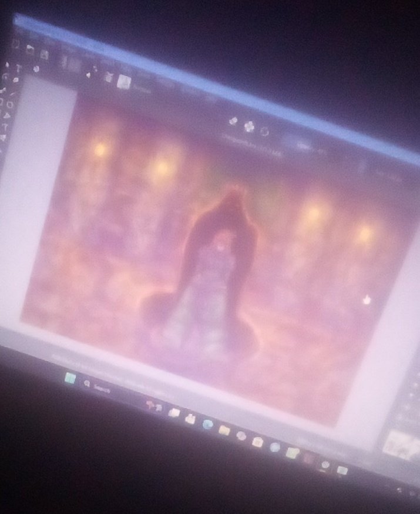Click the thumbnail preview in the lower right panel
This screenshot has height=514, width=420.
click(400, 445)
